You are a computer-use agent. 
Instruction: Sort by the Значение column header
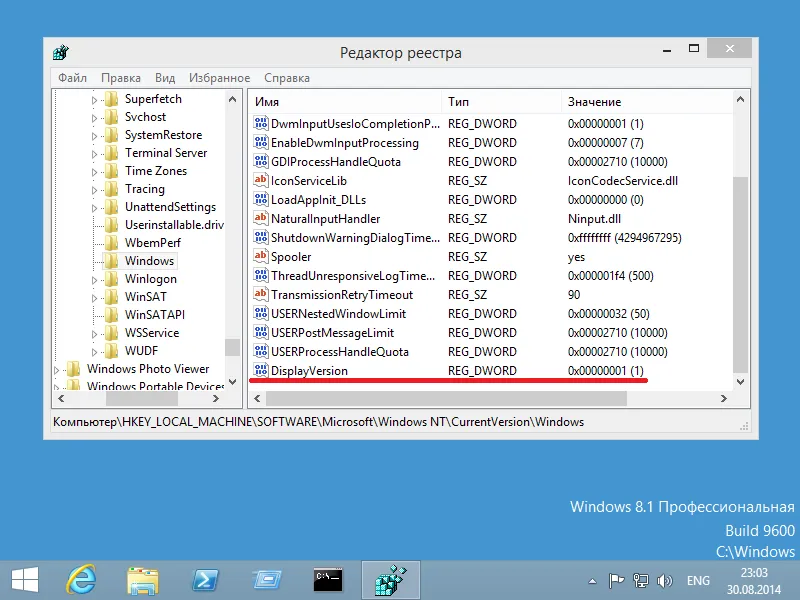[x=647, y=102]
